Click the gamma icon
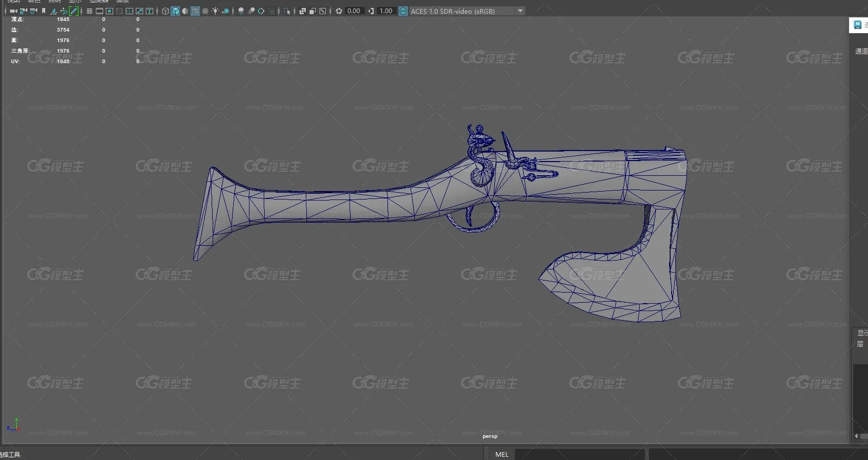The height and width of the screenshot is (460, 868). coord(371,11)
